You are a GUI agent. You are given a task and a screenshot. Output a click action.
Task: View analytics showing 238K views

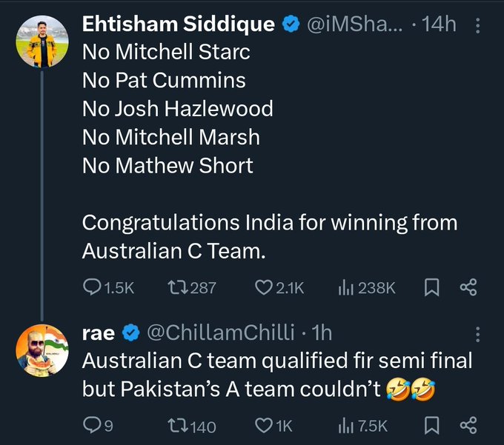[367, 288]
